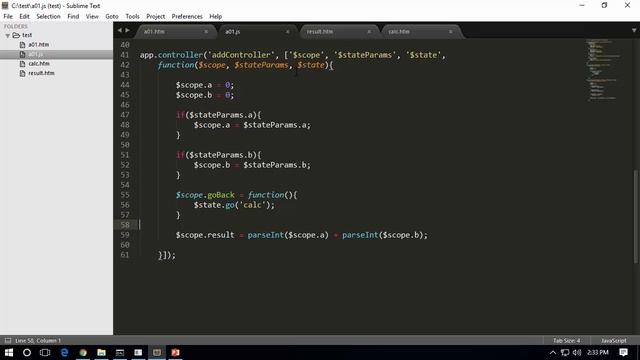Open the Help menu
Screen dimensions: 640x360
point(216,16)
